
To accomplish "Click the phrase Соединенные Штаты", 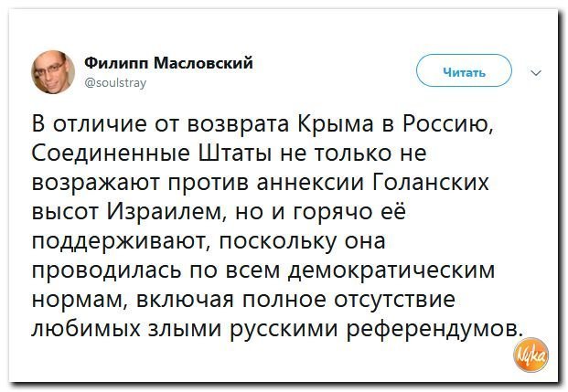I will (x=151, y=154).
